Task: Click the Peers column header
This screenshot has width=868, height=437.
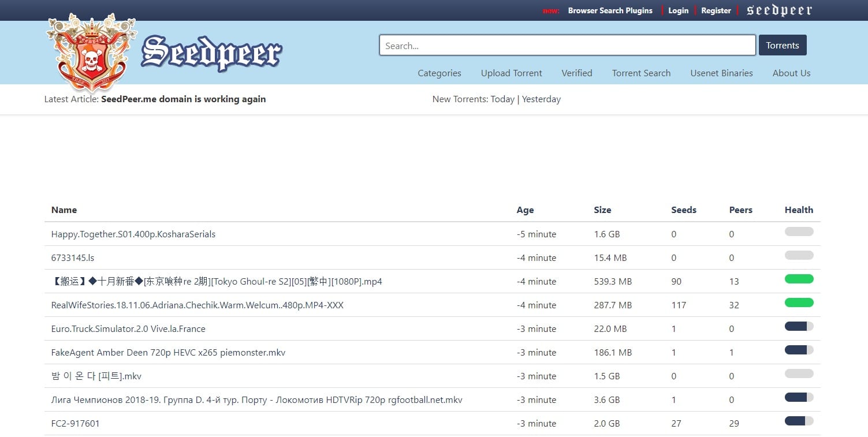Action: click(741, 210)
